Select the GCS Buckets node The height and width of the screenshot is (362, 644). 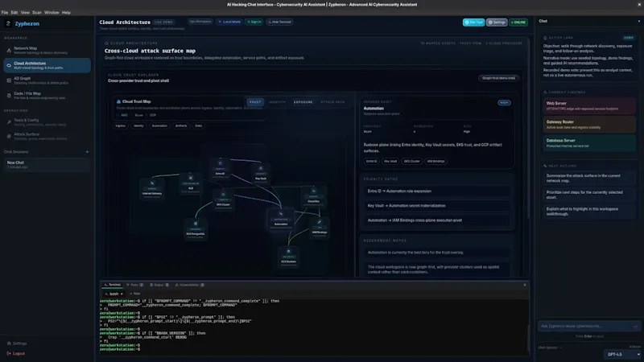[288, 257]
